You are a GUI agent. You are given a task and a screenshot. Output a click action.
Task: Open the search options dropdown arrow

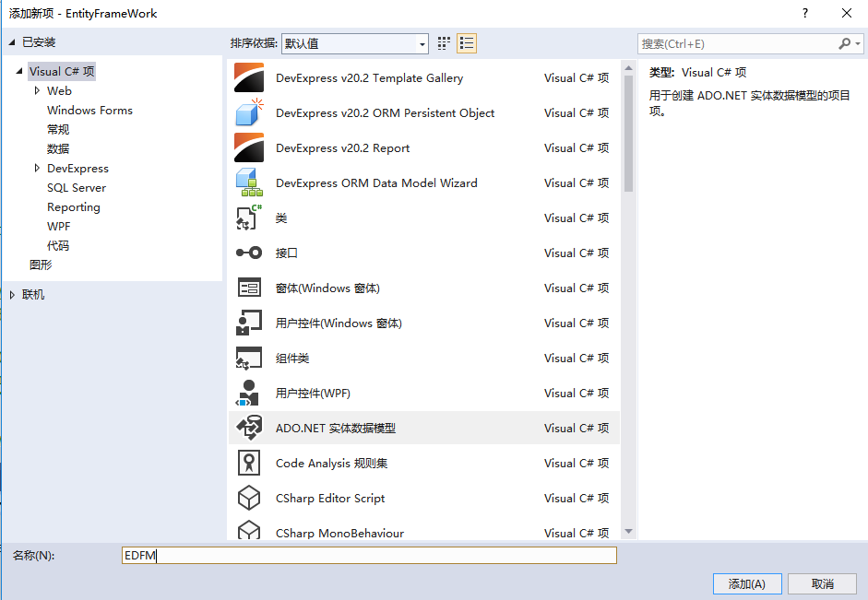(858, 43)
